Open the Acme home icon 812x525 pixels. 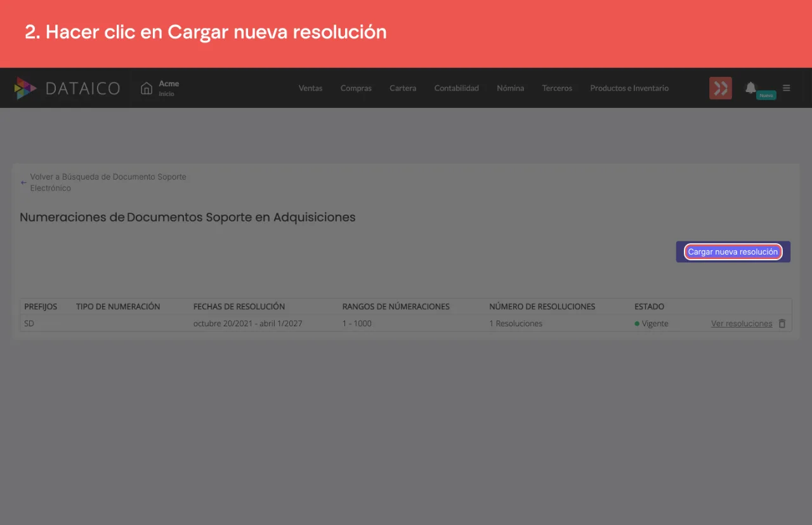[147, 88]
